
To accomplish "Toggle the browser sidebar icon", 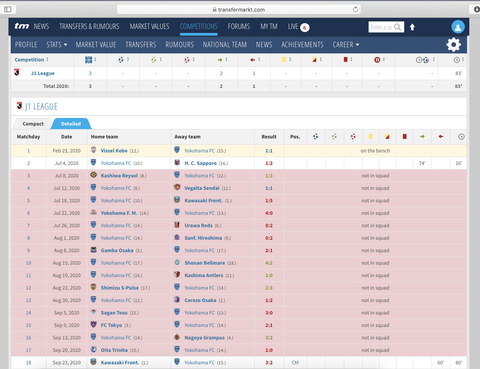I will click(8, 9).
